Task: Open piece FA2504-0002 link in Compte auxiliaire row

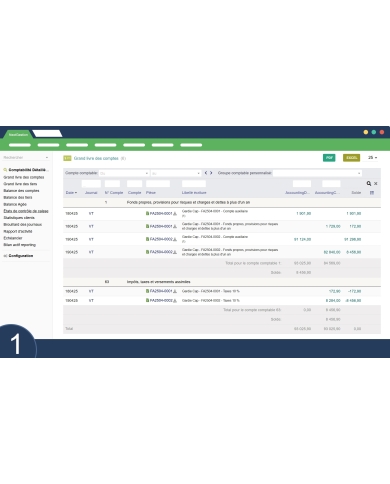Action: [x=161, y=239]
